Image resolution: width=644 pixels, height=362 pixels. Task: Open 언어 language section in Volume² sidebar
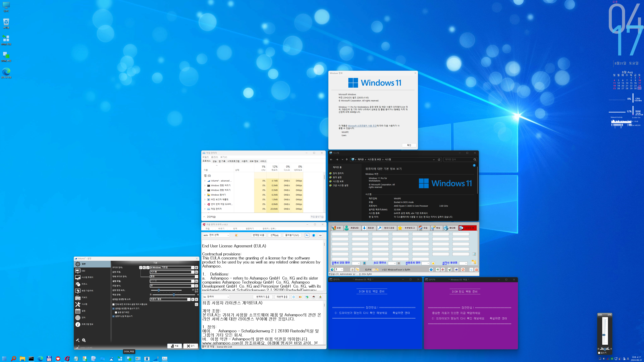click(x=92, y=318)
